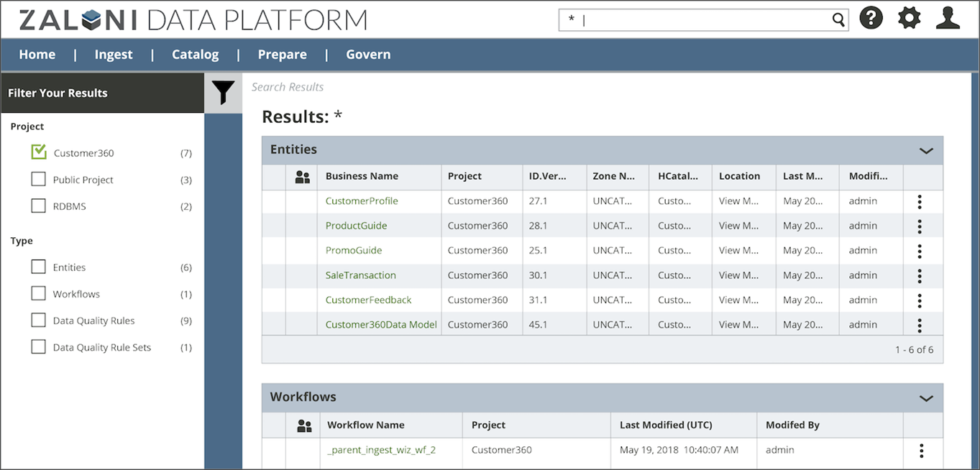The width and height of the screenshot is (980, 470).
Task: Click the search magnifier icon
Action: tap(838, 20)
